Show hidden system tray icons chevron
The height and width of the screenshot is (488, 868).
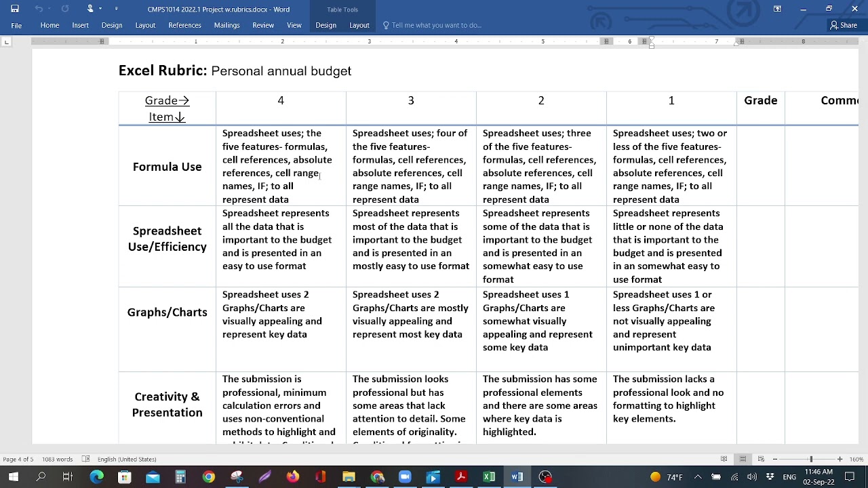click(x=698, y=476)
